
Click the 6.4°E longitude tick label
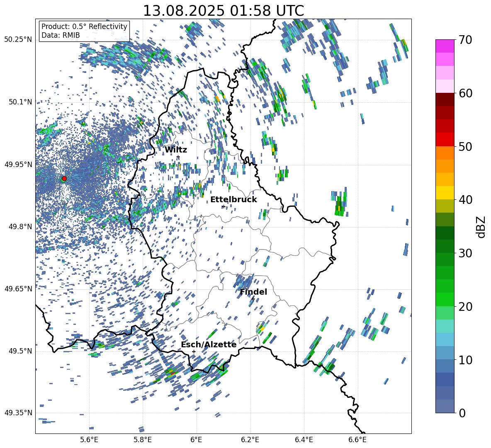[304, 440]
